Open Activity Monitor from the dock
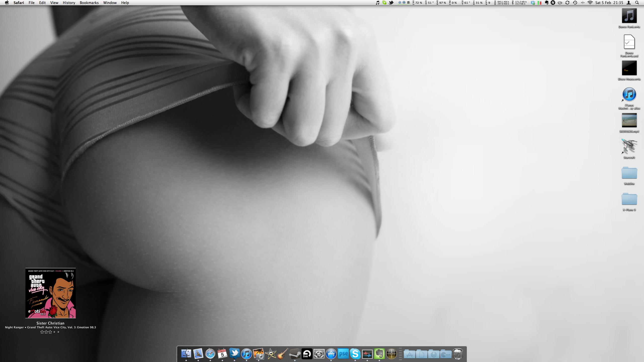644x362 pixels. pos(367,354)
